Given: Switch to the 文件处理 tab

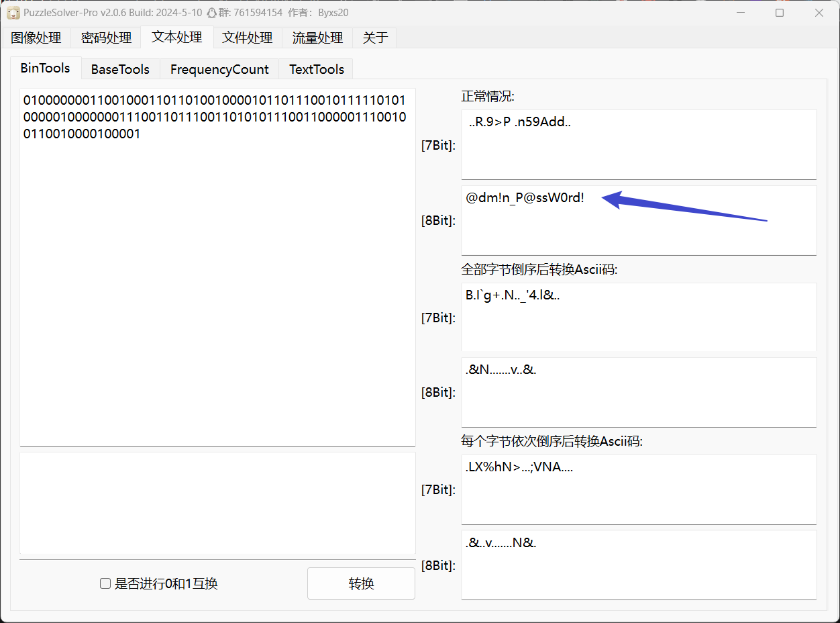Looking at the screenshot, I should click(248, 38).
